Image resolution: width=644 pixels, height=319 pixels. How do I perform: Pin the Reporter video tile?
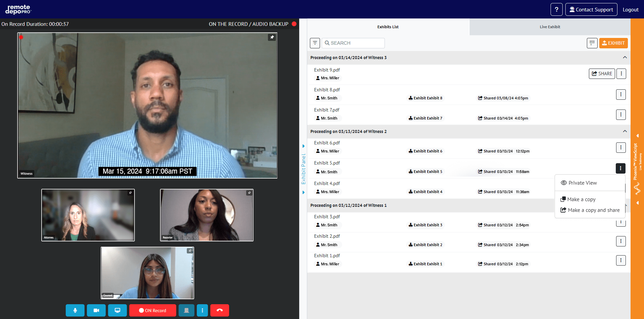pyautogui.click(x=249, y=193)
